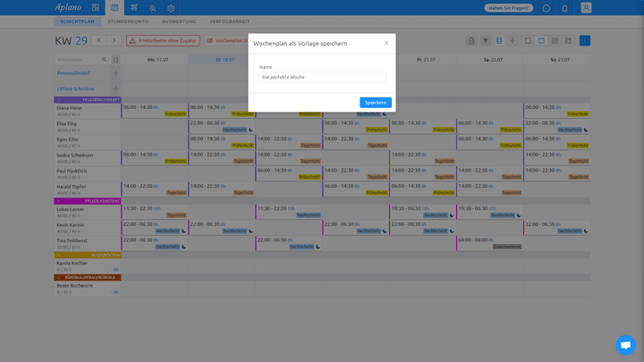Click the template name input field
This screenshot has height=362, width=644.
pyautogui.click(x=322, y=78)
